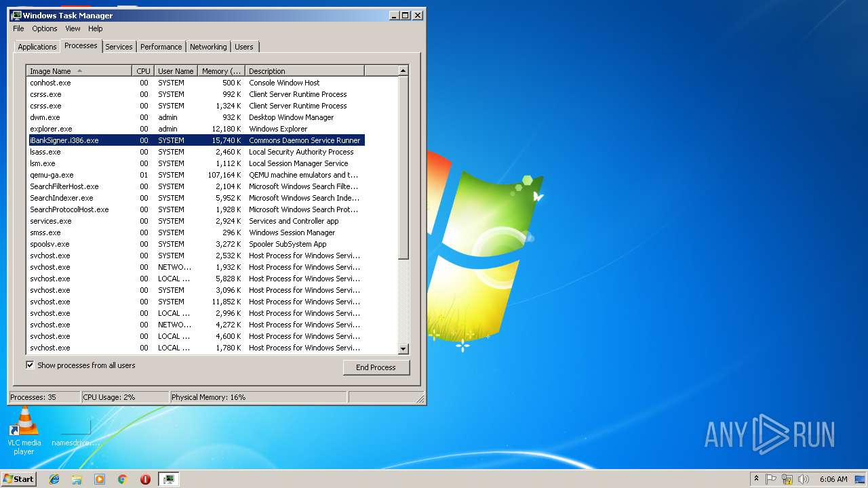The image size is (868, 488).
Task: Select the lsm.exe process row
Action: 196,163
